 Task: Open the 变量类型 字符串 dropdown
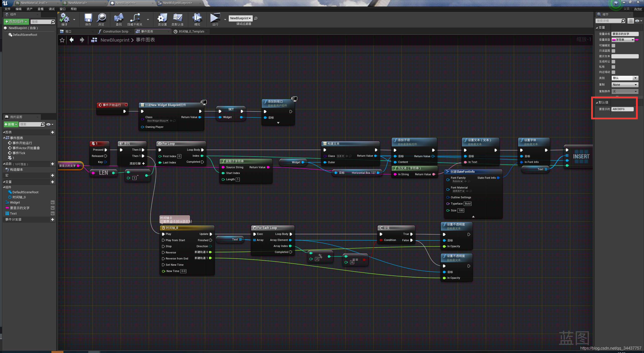coord(623,40)
